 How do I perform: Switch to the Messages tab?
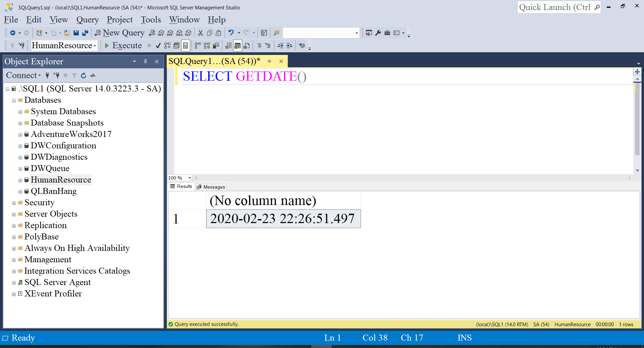211,187
